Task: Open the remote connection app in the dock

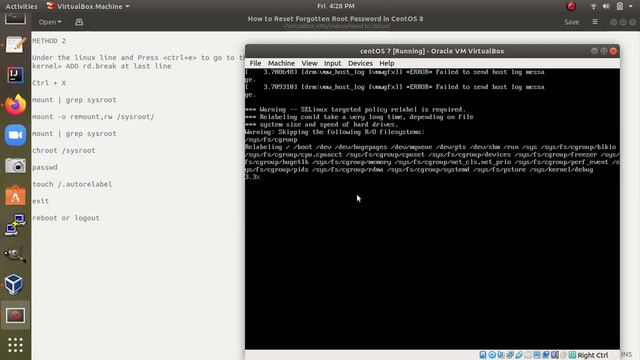Action: (15, 225)
